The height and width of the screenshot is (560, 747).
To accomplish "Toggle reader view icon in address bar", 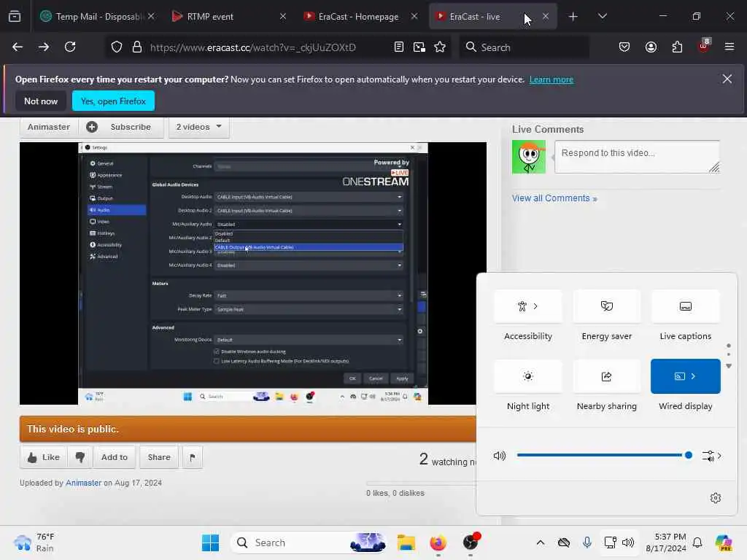I will [399, 47].
